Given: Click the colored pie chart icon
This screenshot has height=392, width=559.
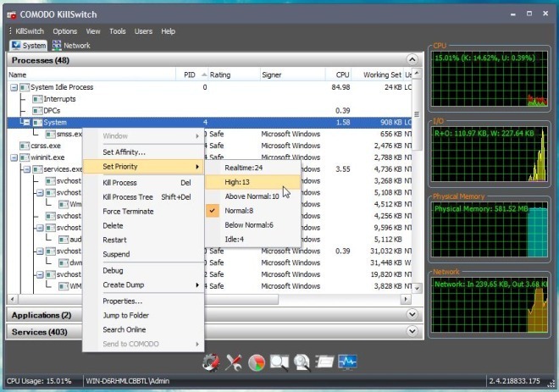Looking at the screenshot, I should pyautogui.click(x=257, y=362).
